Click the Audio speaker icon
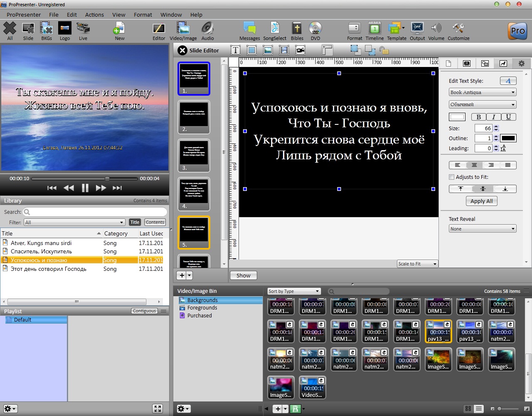The image size is (532, 416). pos(207,29)
